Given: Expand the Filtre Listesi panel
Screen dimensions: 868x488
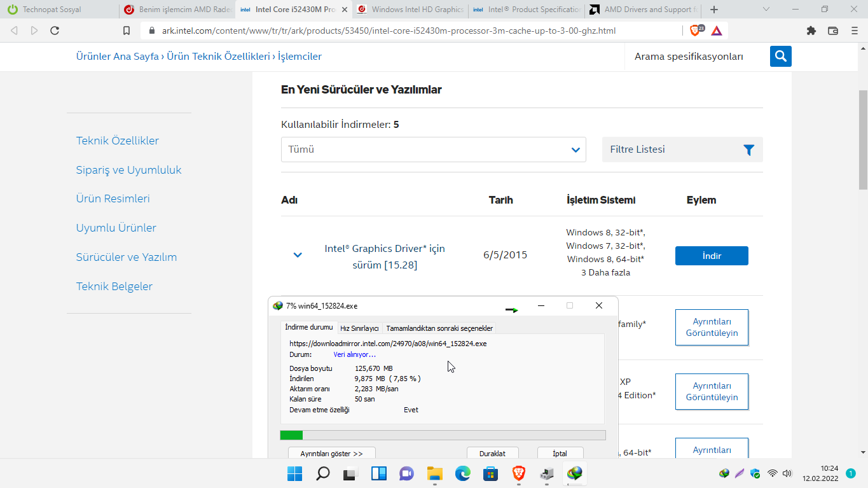Looking at the screenshot, I should [682, 150].
